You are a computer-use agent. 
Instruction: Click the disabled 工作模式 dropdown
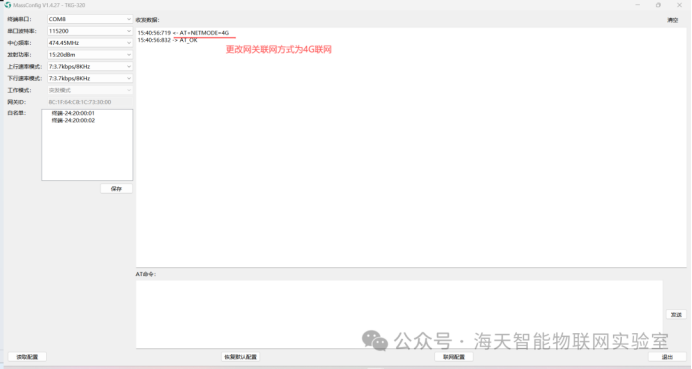(x=90, y=90)
